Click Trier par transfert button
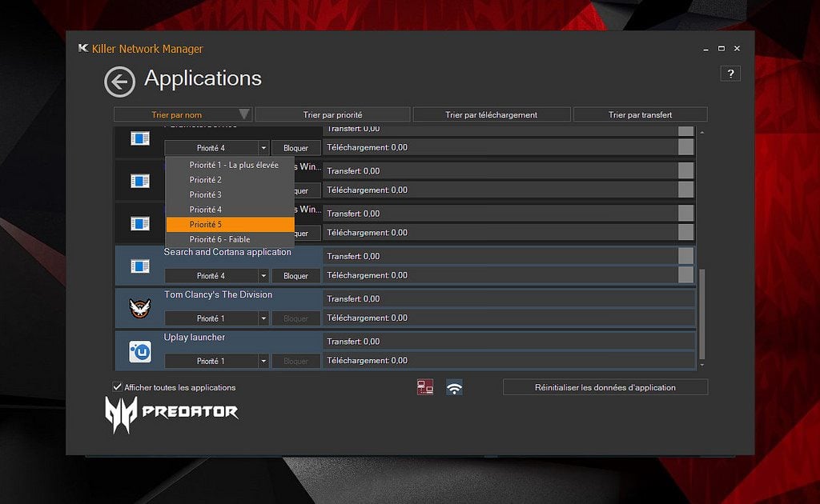The image size is (820, 504). tap(640, 114)
